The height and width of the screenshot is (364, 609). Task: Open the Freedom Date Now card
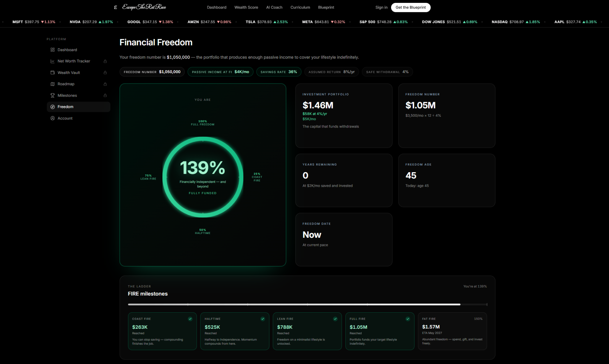(x=344, y=240)
